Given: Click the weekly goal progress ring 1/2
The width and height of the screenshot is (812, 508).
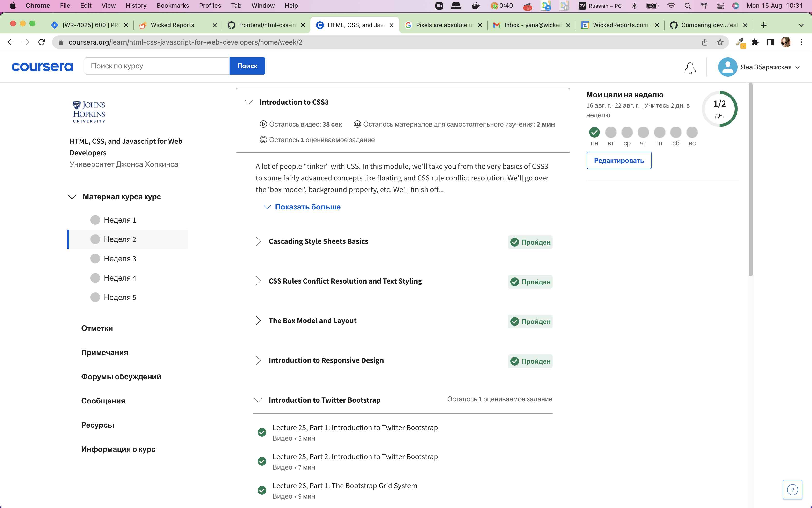Looking at the screenshot, I should pos(719,109).
